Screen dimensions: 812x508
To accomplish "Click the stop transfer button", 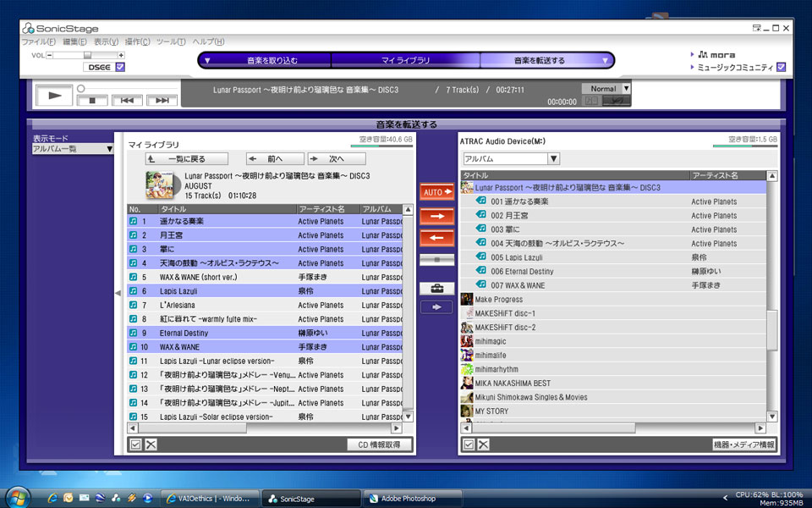I will pos(437,260).
